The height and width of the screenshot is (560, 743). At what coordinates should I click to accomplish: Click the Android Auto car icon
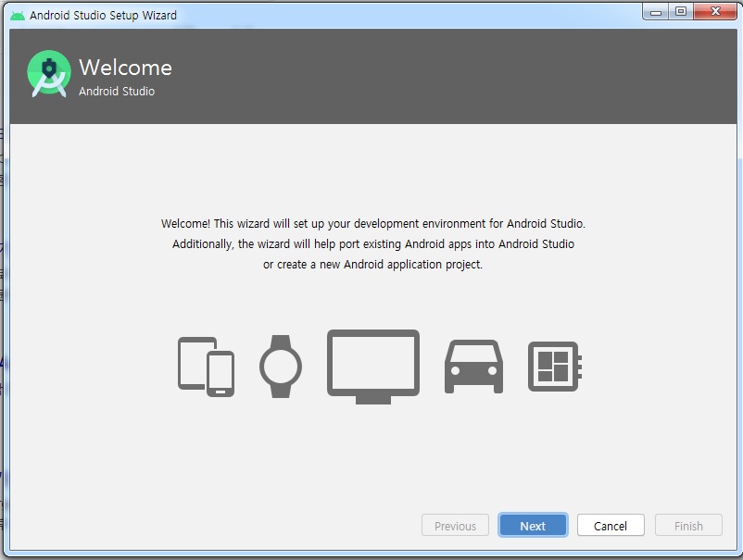[473, 367]
